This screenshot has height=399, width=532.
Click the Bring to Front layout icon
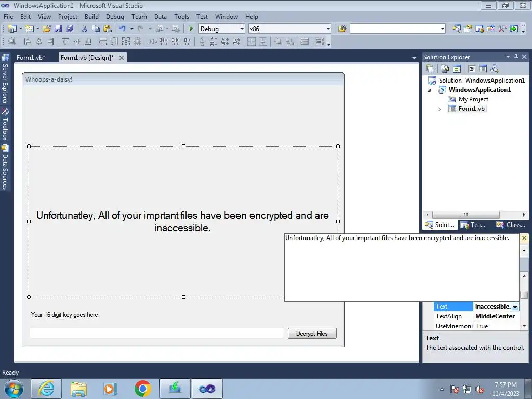click(x=278, y=42)
